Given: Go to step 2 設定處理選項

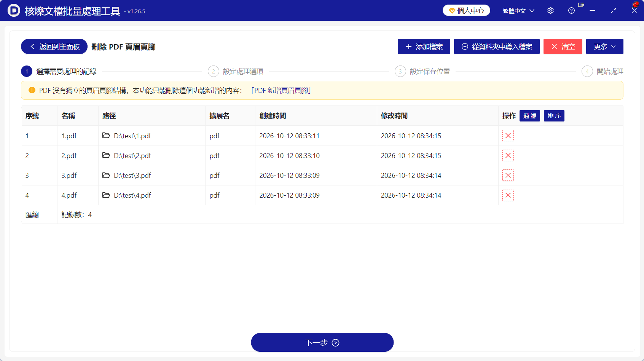Looking at the screenshot, I should coord(236,71).
